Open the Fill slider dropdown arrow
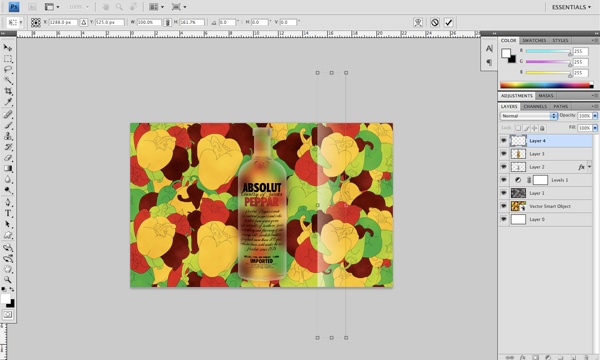Viewport: 600px width, 360px height. 595,128
